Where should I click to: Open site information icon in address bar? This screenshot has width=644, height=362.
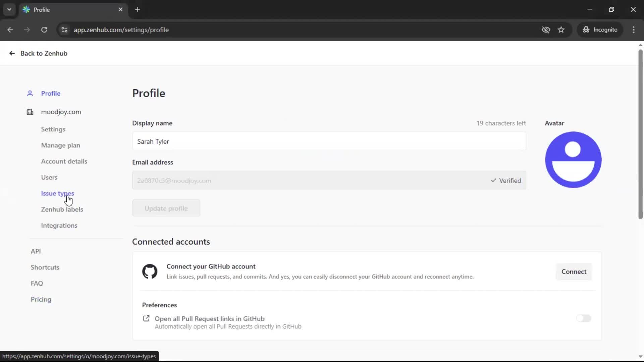[64, 30]
